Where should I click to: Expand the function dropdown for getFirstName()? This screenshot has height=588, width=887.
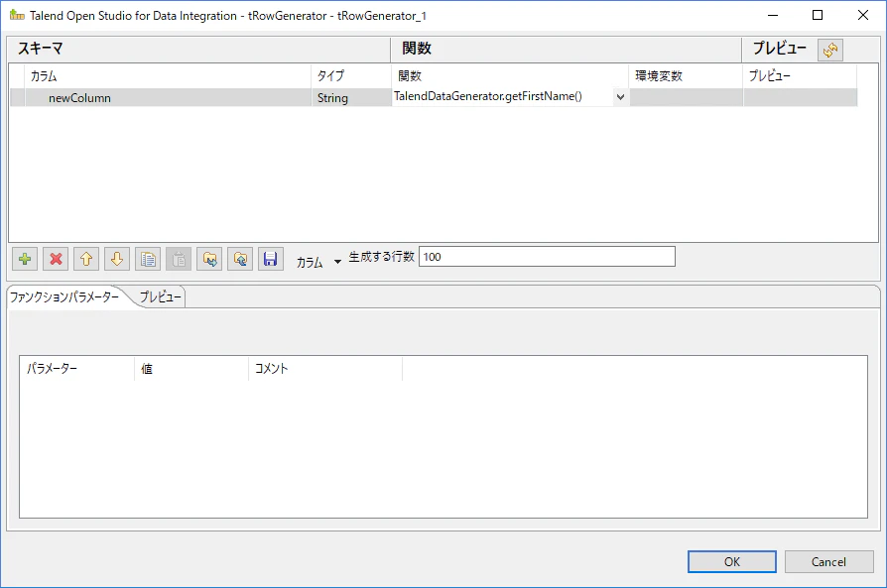620,97
